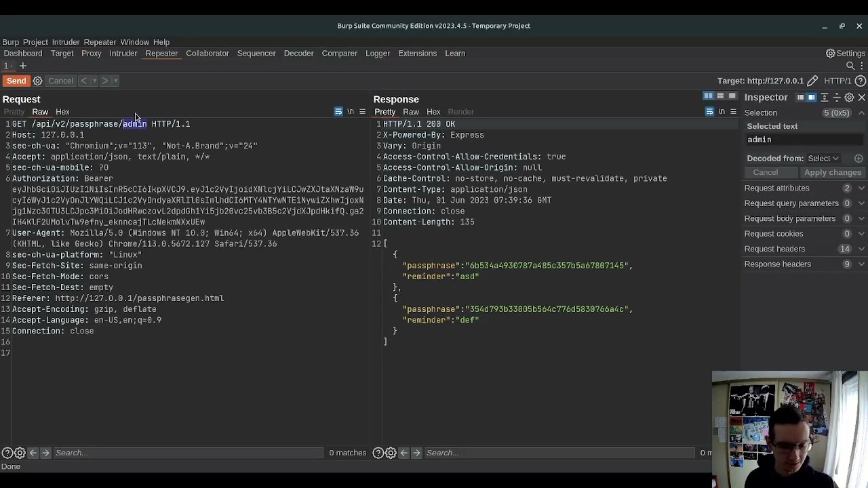Set top-bottom request/response layout
Viewport: 868px width, 488px height.
click(x=720, y=96)
